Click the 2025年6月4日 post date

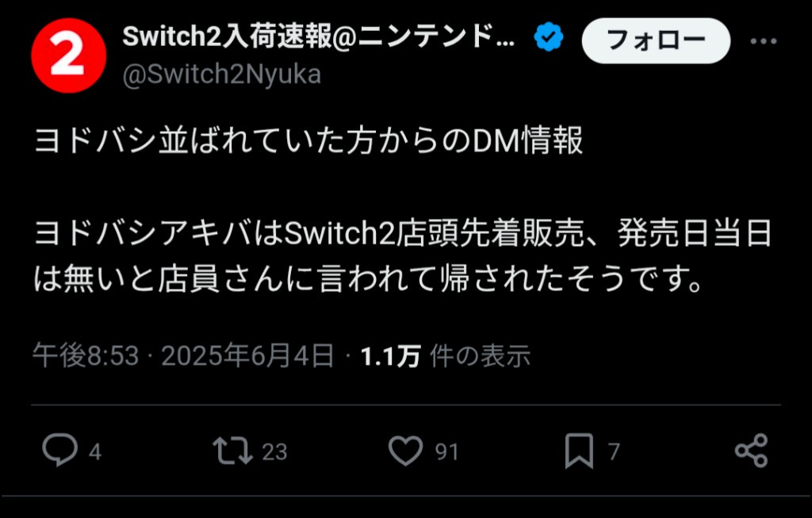tap(247, 356)
